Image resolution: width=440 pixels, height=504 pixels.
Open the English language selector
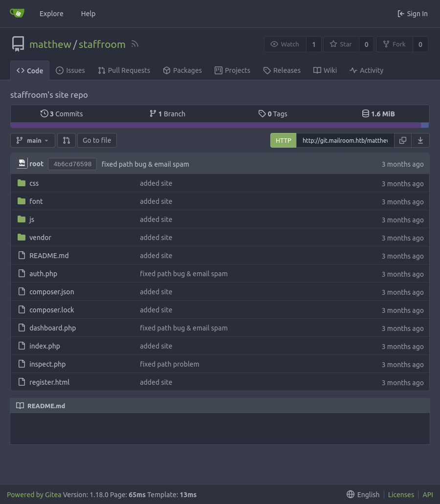click(x=363, y=495)
